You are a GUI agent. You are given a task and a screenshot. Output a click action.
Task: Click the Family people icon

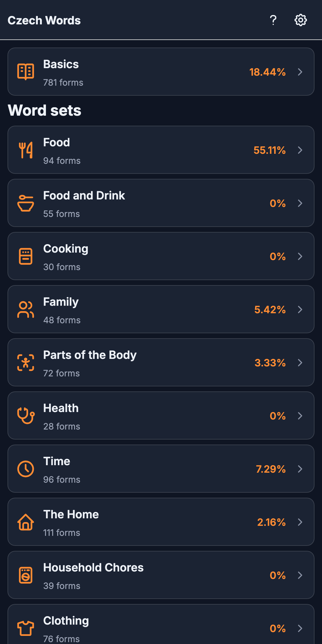[26, 309]
